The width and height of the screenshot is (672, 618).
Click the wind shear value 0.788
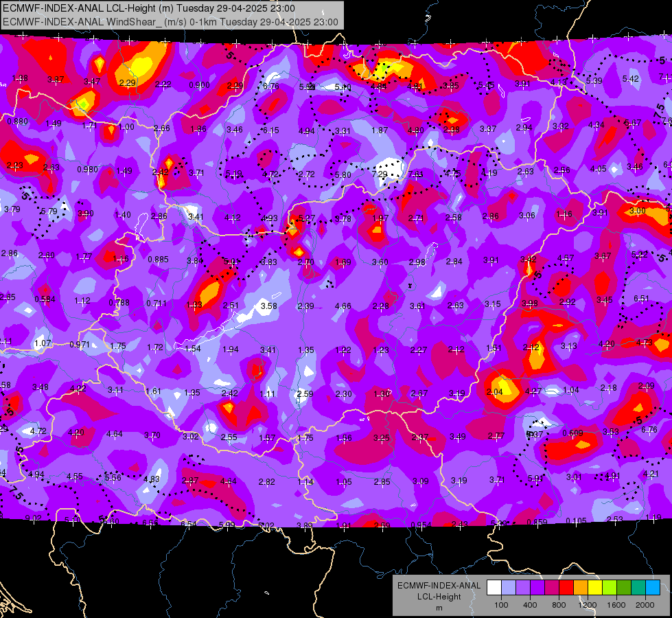(x=119, y=302)
